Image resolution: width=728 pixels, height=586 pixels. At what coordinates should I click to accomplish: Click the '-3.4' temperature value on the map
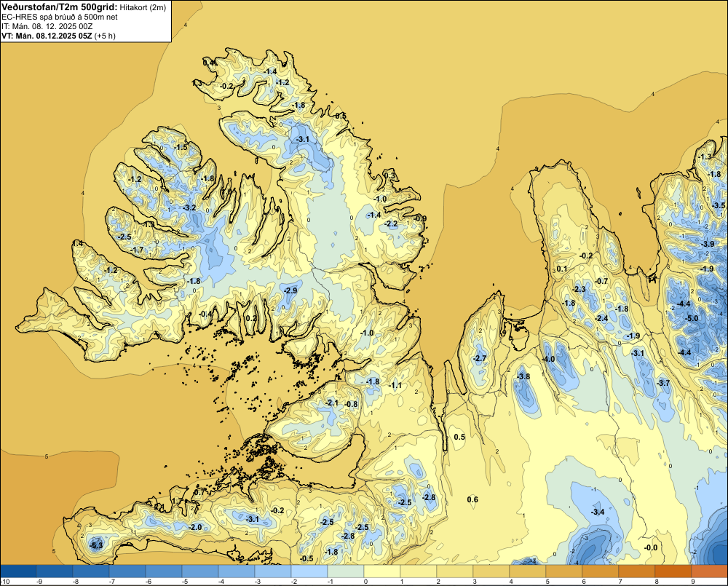pos(598,512)
